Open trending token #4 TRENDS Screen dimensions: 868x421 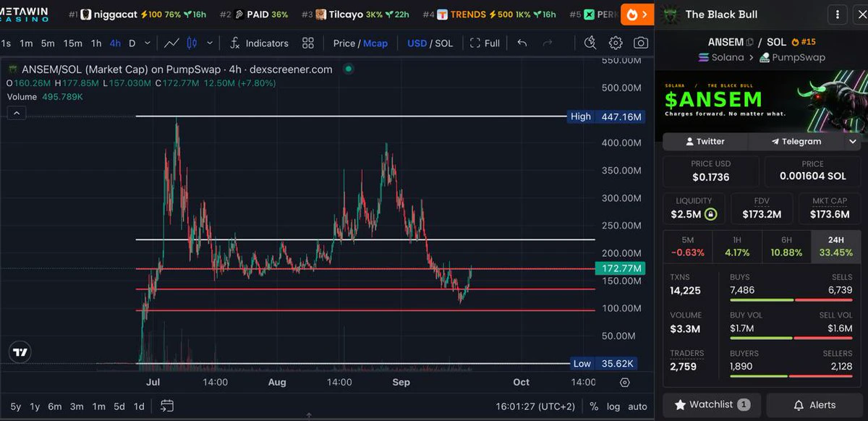click(490, 14)
